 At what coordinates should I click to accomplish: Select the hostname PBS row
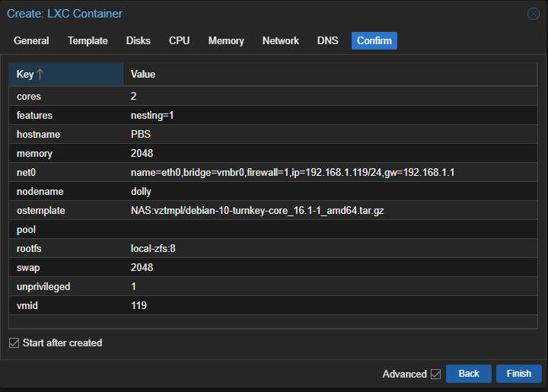(273, 134)
